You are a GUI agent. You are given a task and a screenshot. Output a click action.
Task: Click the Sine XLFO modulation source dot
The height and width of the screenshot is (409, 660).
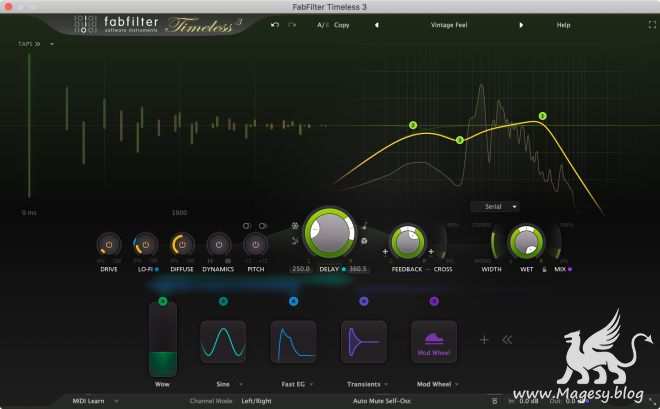[224, 301]
